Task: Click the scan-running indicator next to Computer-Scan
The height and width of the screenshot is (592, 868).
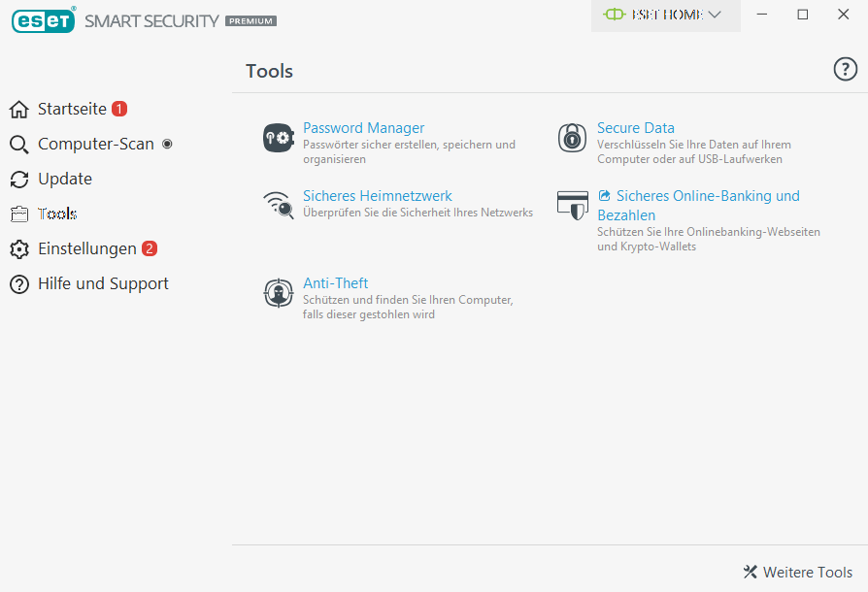Action: click(167, 144)
